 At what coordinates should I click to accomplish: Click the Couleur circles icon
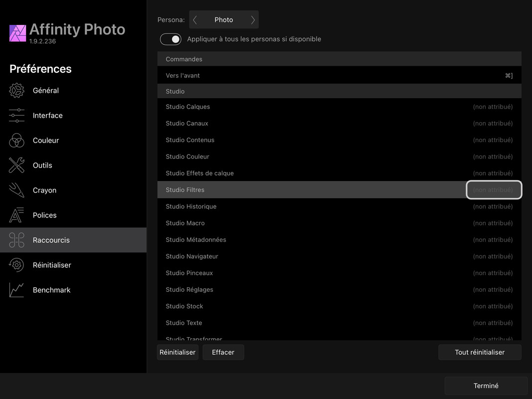(16, 141)
